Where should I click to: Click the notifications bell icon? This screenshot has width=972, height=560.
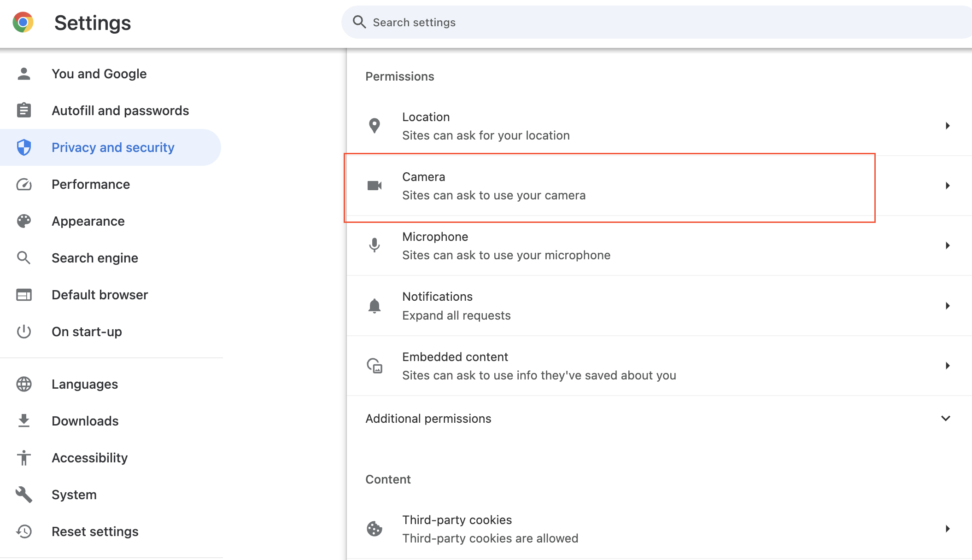[375, 306]
